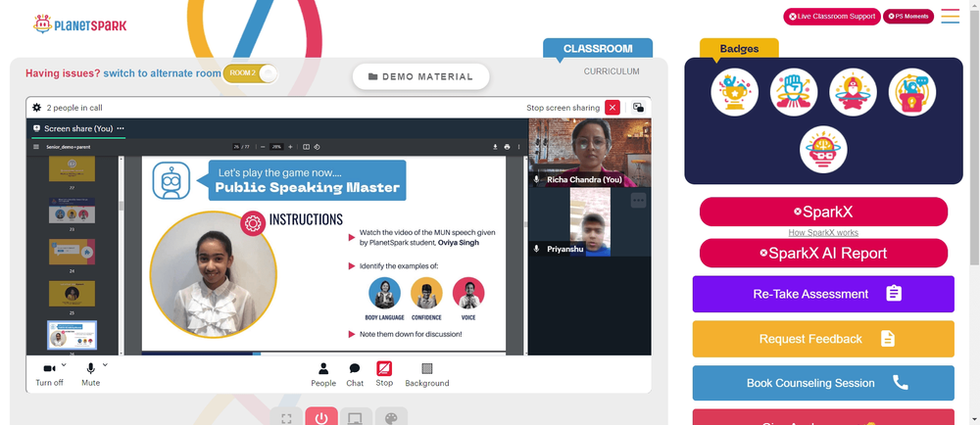980x425 pixels.
Task: Click the fit to page icon
Action: pos(306,147)
